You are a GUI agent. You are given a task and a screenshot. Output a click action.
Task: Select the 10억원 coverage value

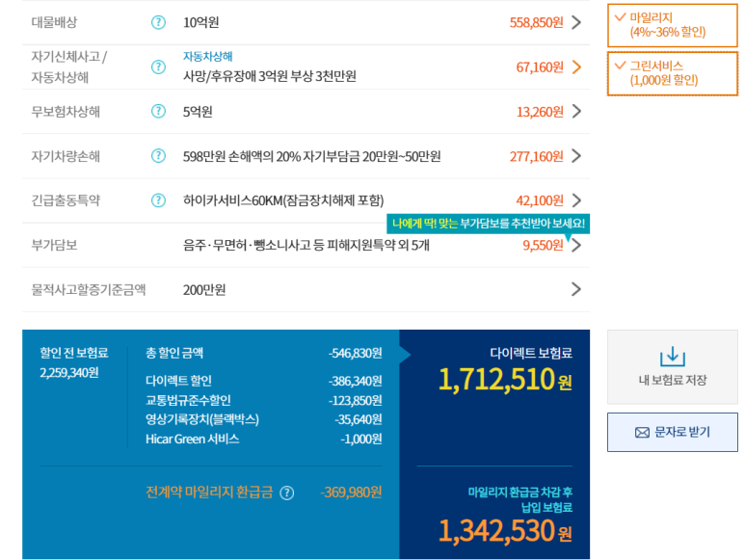tap(201, 22)
